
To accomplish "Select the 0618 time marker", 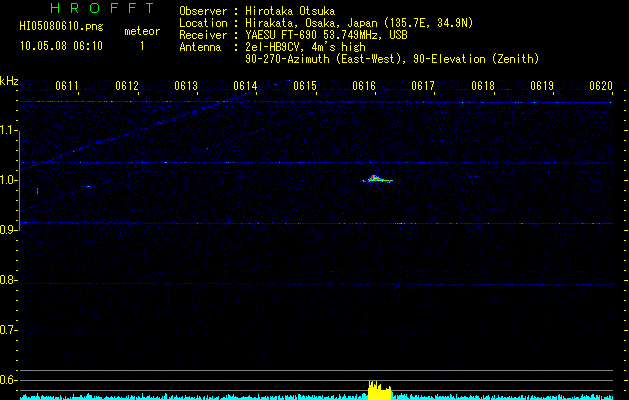I will pyautogui.click(x=483, y=86).
